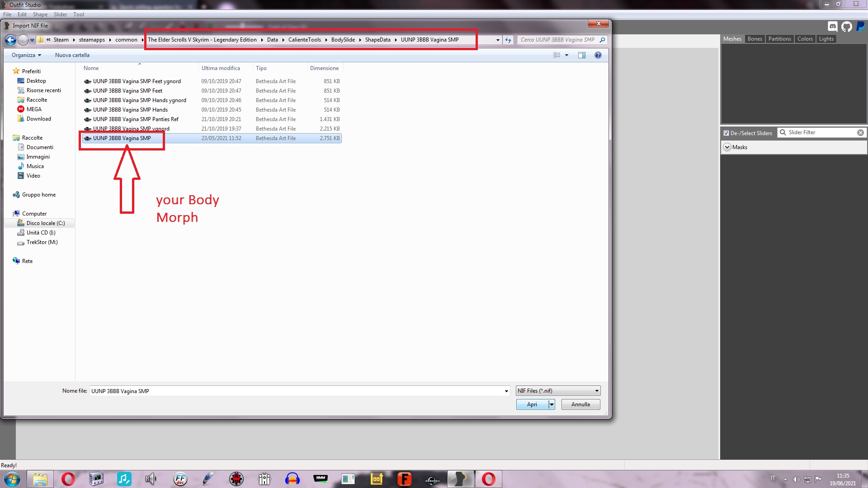Open view options dropdown arrow
The height and width of the screenshot is (488, 868).
tap(566, 55)
